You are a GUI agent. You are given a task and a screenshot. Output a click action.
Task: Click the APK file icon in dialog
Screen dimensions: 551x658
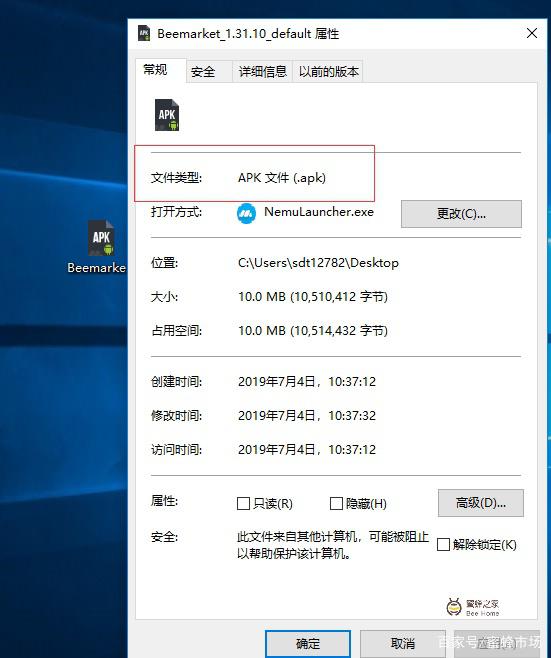167,115
